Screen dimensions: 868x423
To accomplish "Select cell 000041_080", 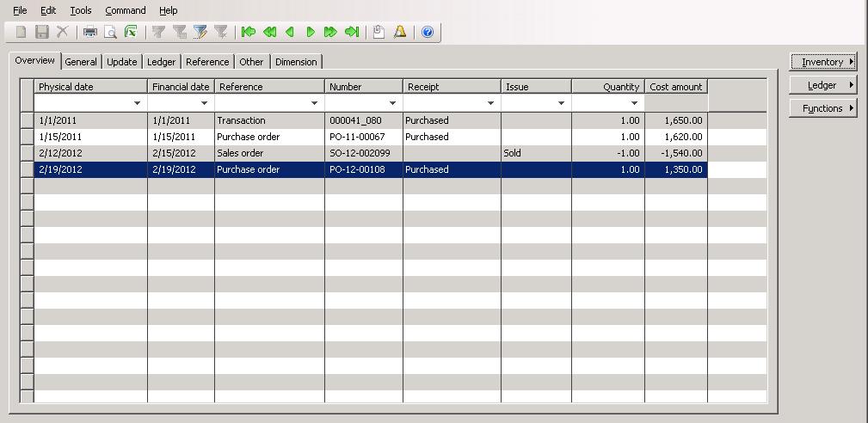I will tap(364, 120).
